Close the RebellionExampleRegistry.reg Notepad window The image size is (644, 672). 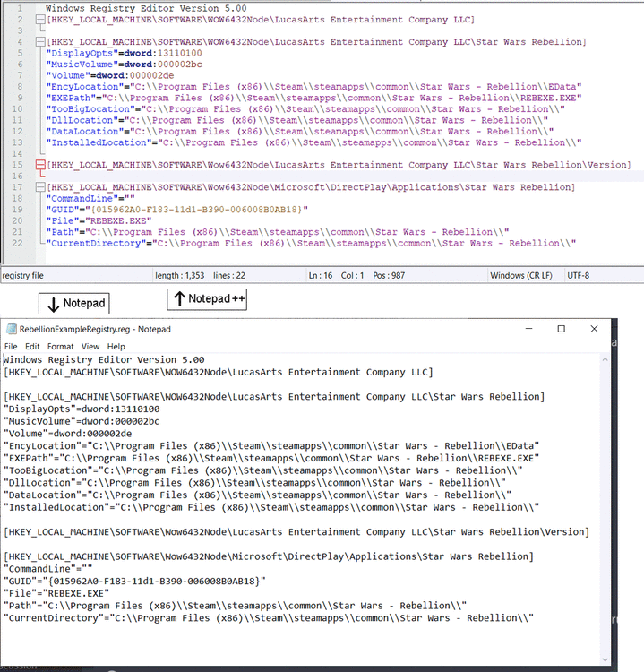594,329
